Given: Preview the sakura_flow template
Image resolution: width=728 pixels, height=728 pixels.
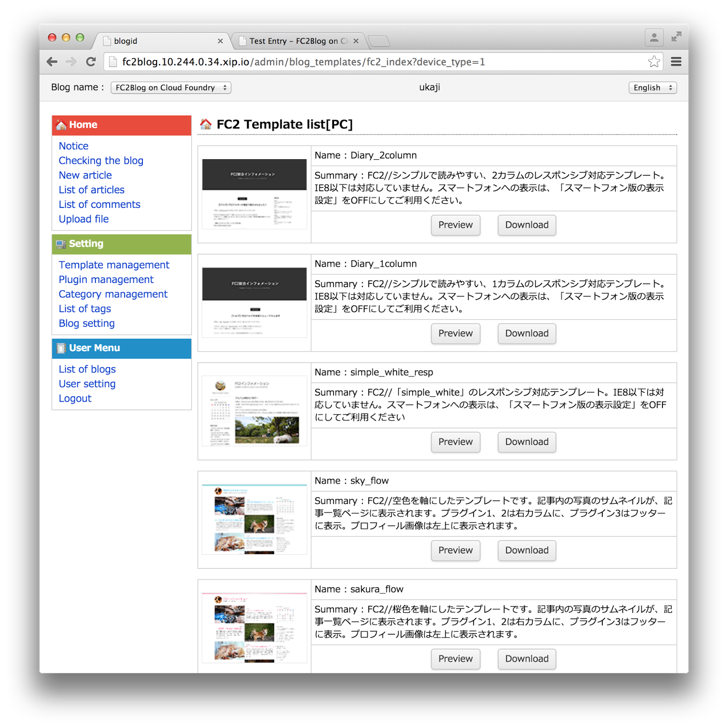Looking at the screenshot, I should click(455, 659).
